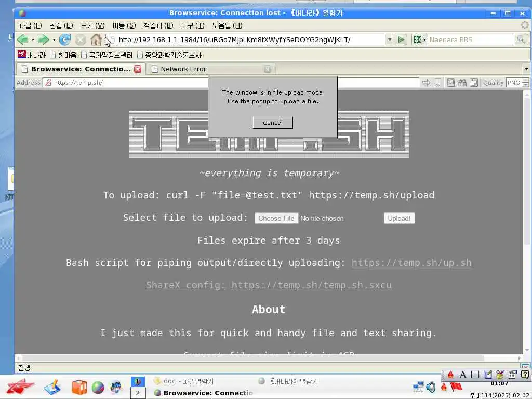Open the ShareX config: link
Screen dimensions: 532x399
point(185,285)
